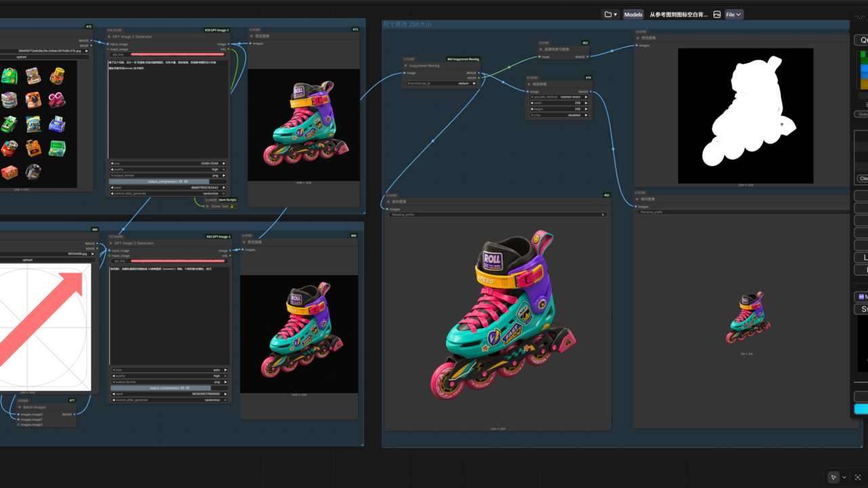Toggle control_after_generate randomize in top generator
This screenshot has width=868, height=488.
coord(168,193)
